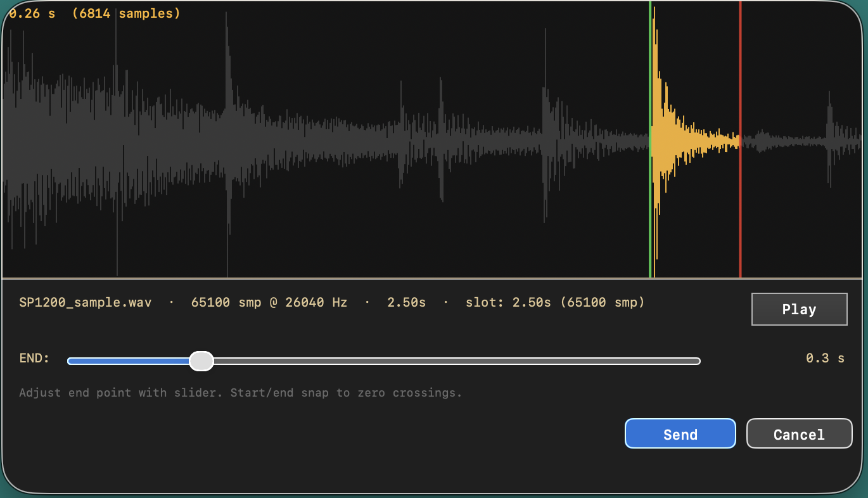This screenshot has height=498, width=868.
Task: Click the slot: 2.50s (65100 smp) text
Action: pos(555,302)
